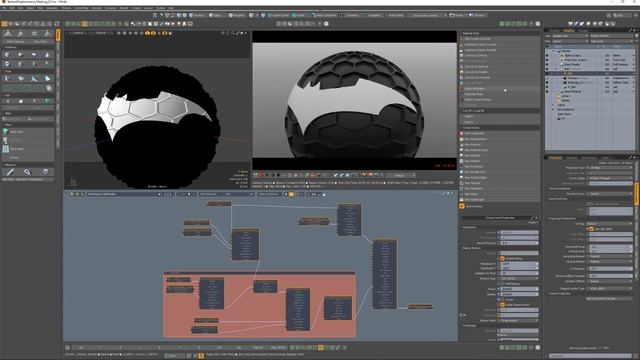Open the Render menu
The image size is (640, 360).
tap(124, 8)
